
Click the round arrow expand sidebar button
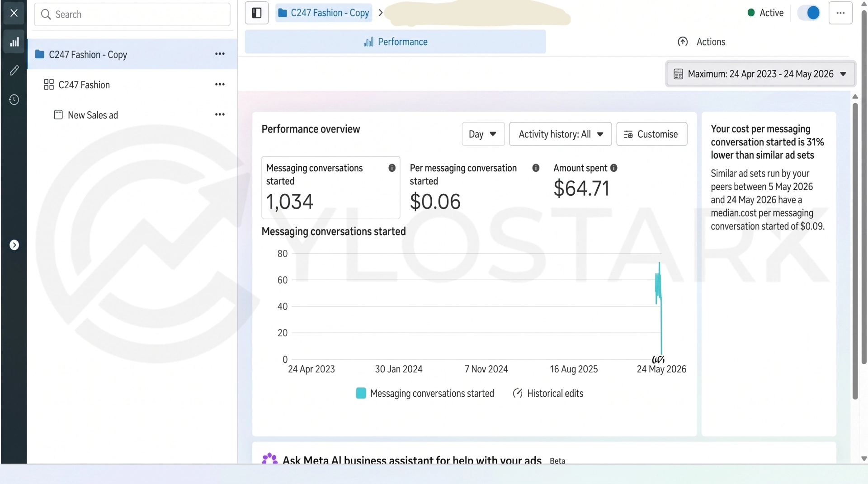coord(14,245)
